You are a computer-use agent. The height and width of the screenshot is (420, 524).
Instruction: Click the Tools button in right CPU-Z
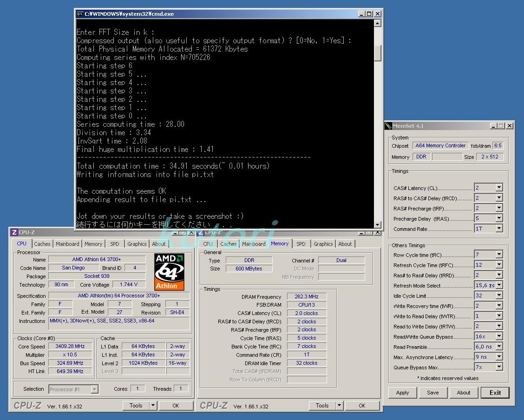click(322, 406)
